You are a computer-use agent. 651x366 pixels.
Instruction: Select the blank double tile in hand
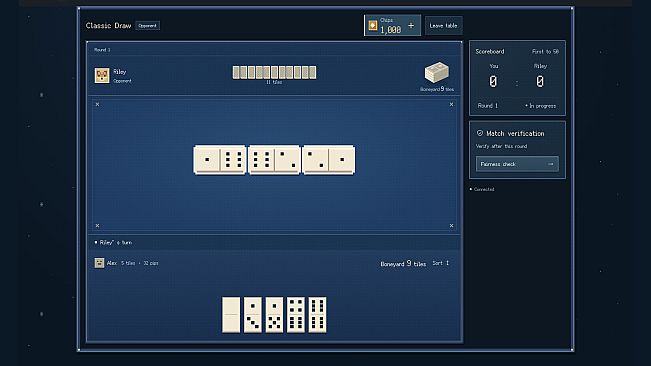click(231, 315)
